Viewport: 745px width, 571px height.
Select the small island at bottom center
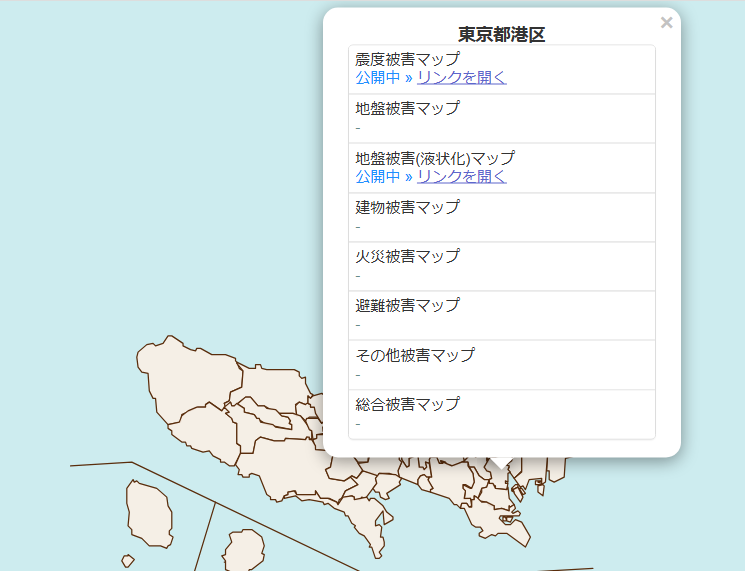tap(243, 551)
